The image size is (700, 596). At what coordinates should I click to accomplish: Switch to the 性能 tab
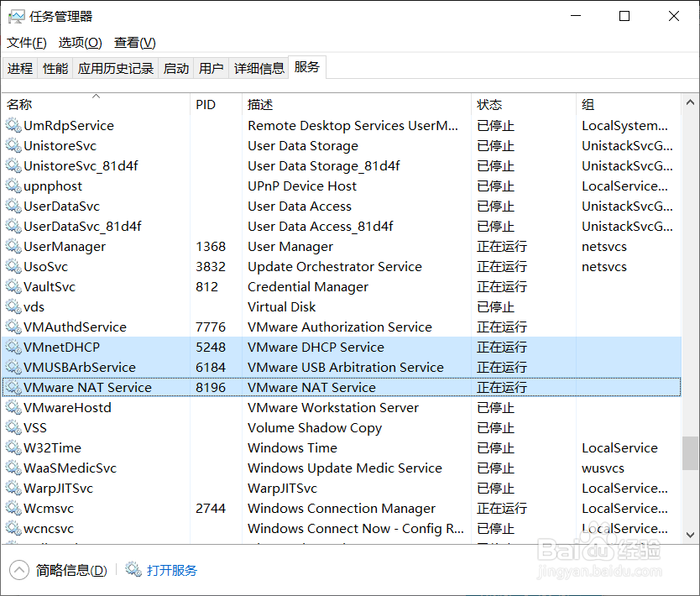coord(55,69)
